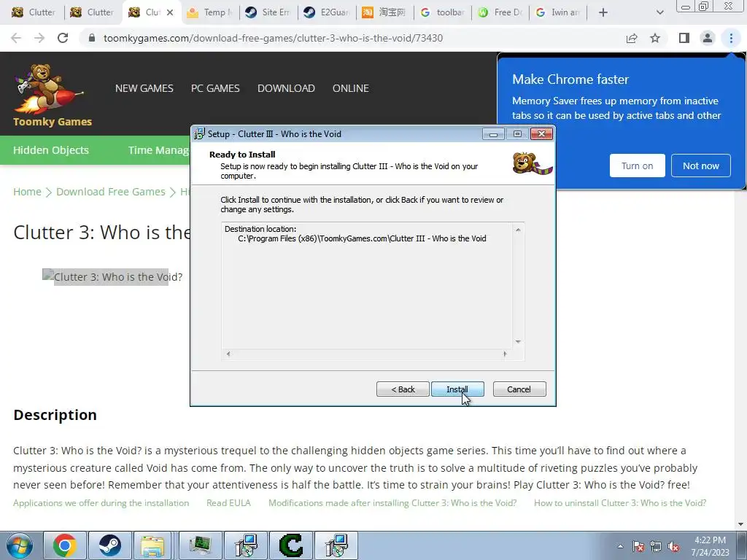Open File Explorer from the taskbar
The width and height of the screenshot is (747, 560).
(x=152, y=545)
